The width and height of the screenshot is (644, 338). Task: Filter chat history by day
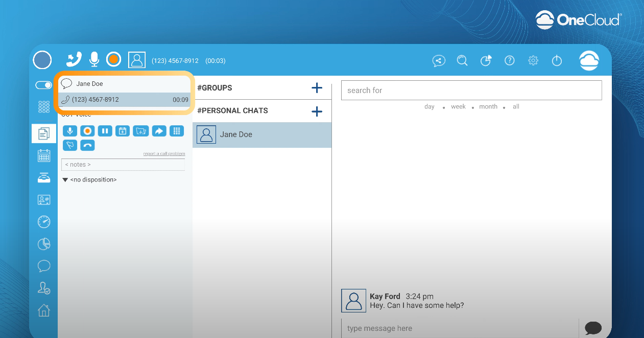pyautogui.click(x=430, y=107)
